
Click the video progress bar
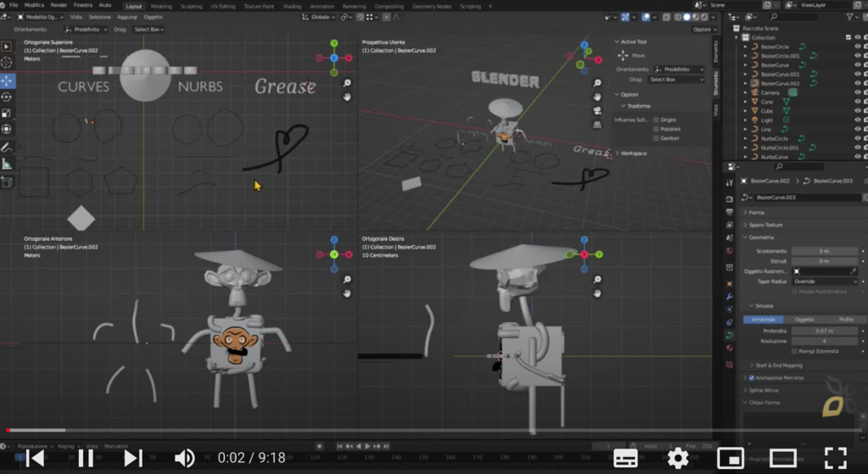(434, 430)
